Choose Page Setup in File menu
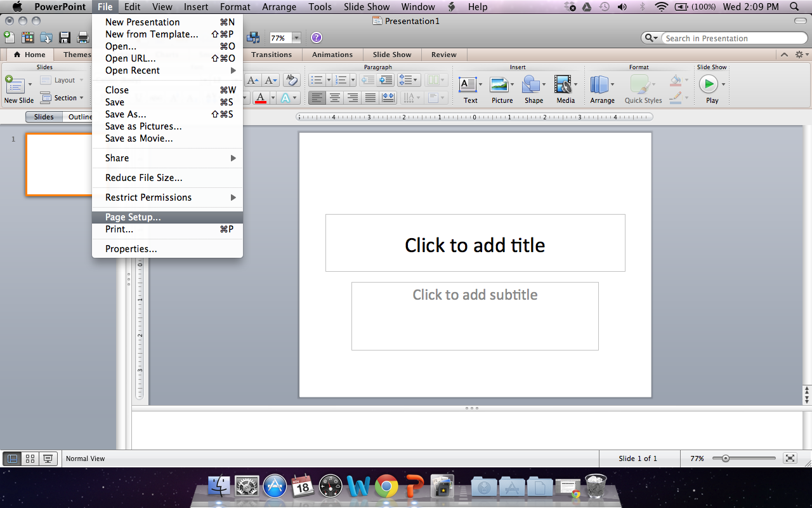This screenshot has height=508, width=812. (167, 217)
